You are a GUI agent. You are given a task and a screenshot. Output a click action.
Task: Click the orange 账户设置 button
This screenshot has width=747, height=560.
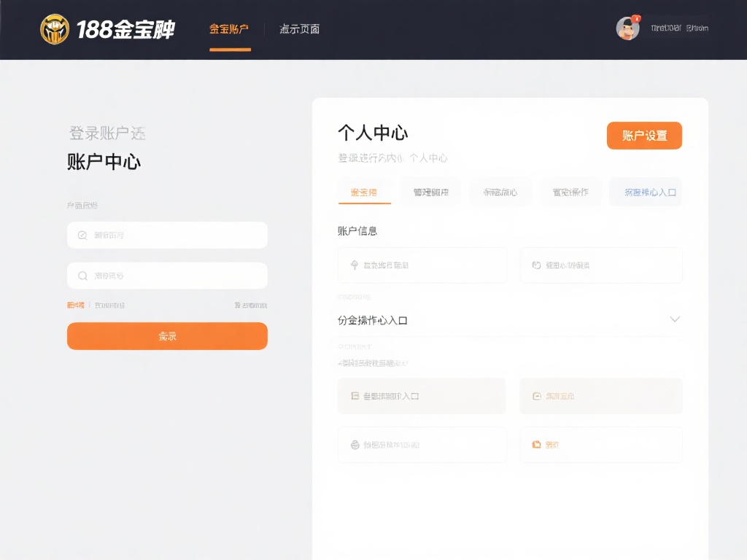pyautogui.click(x=644, y=136)
